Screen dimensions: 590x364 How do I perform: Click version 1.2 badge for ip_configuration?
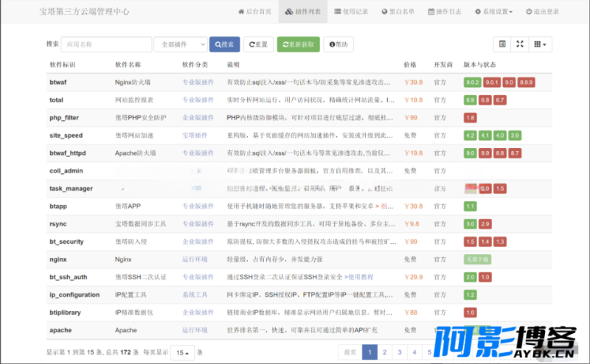471,295
